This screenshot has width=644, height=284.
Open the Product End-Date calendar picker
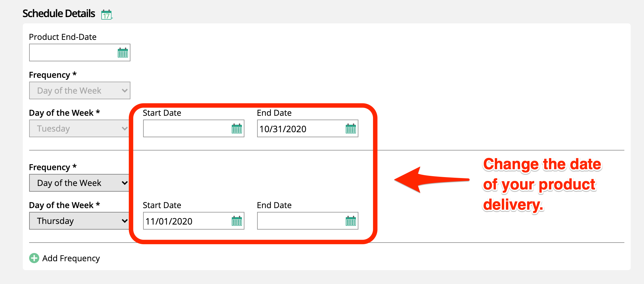tap(123, 53)
